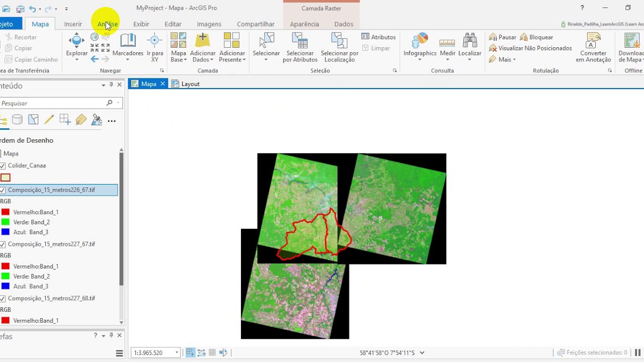This screenshot has height=362, width=644.
Task: Click Visualizar Não Posicionados button
Action: click(530, 48)
